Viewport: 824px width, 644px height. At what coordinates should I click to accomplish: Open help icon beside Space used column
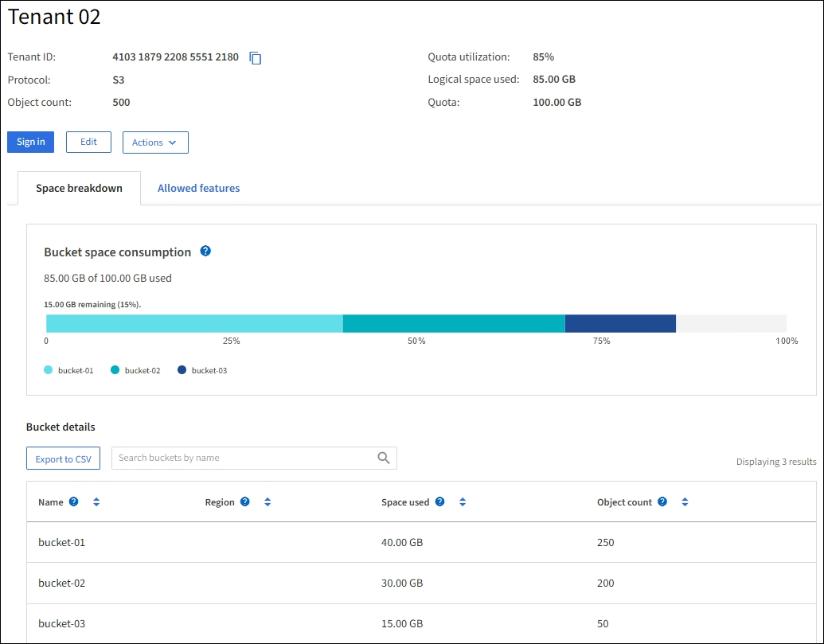pyautogui.click(x=439, y=502)
